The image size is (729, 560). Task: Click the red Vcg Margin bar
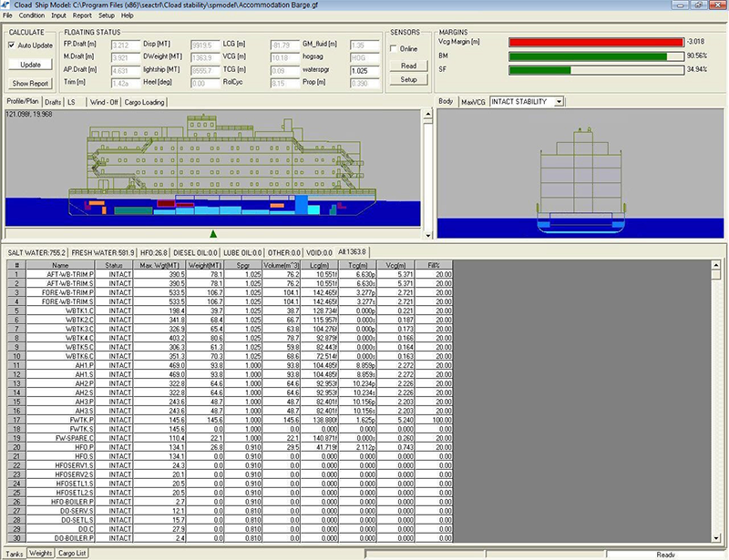[x=596, y=42]
